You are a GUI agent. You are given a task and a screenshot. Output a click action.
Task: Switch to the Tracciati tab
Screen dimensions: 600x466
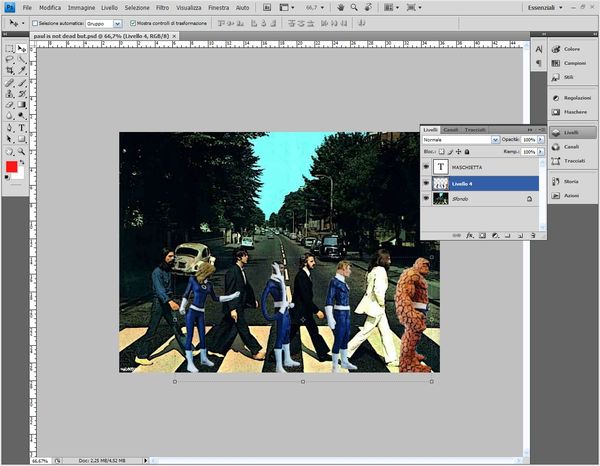475,130
